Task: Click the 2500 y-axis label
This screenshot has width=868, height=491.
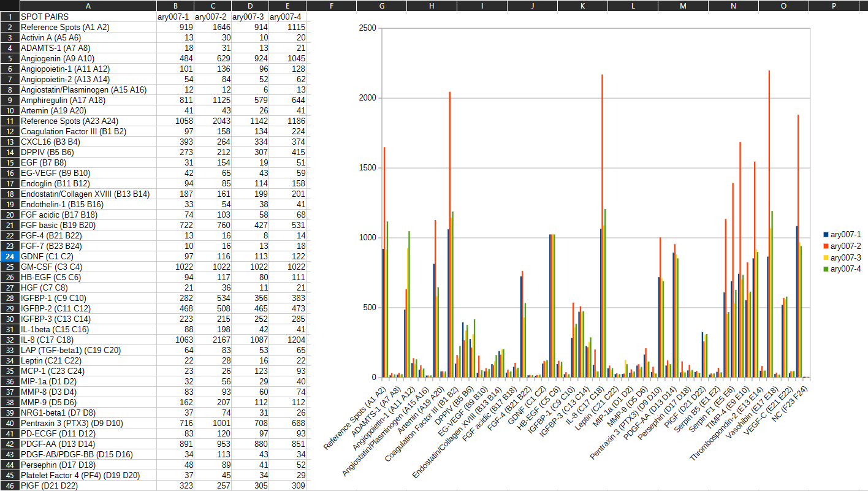Action: click(367, 28)
